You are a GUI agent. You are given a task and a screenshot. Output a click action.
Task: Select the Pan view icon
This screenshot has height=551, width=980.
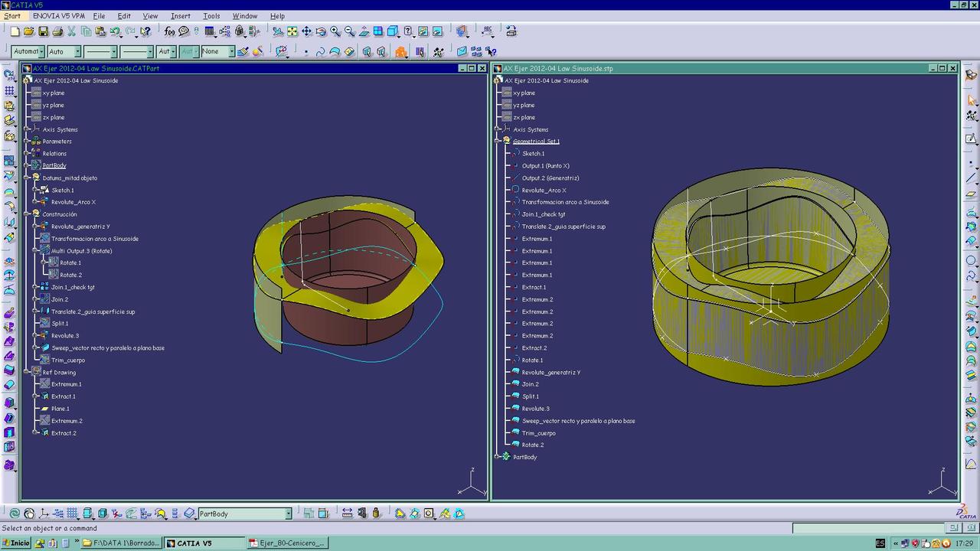pos(306,31)
